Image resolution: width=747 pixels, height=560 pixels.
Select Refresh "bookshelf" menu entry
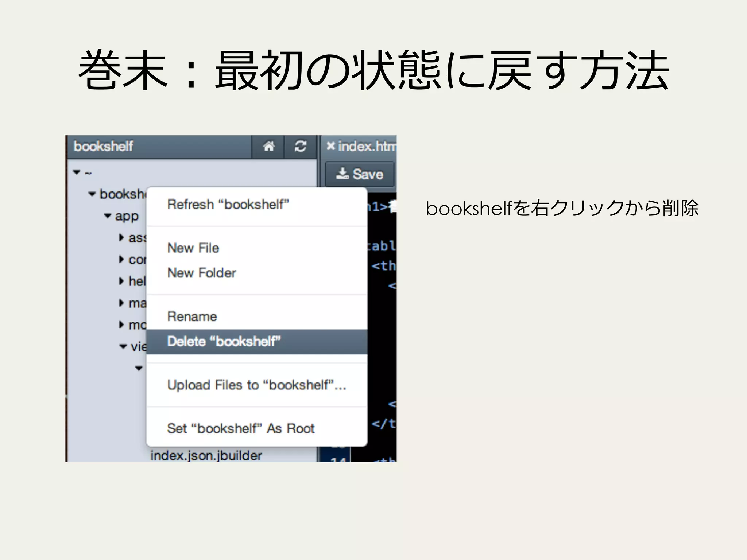[257, 205]
